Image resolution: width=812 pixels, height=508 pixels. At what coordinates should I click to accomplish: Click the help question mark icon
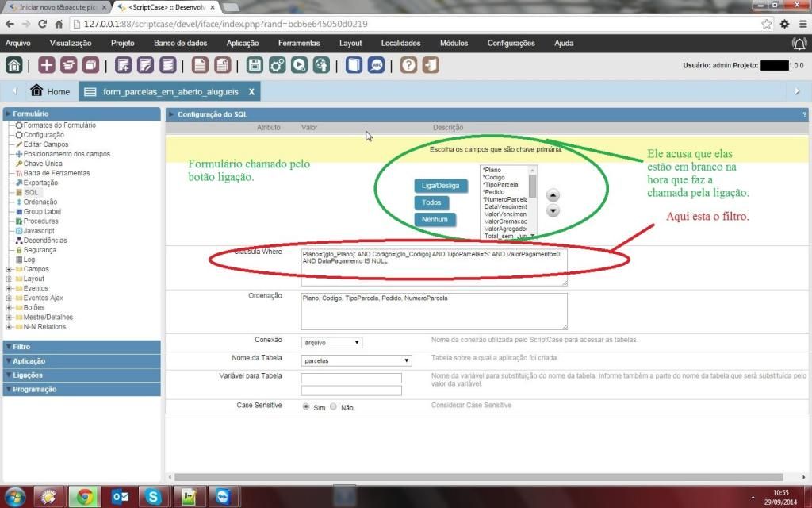[x=408, y=65]
